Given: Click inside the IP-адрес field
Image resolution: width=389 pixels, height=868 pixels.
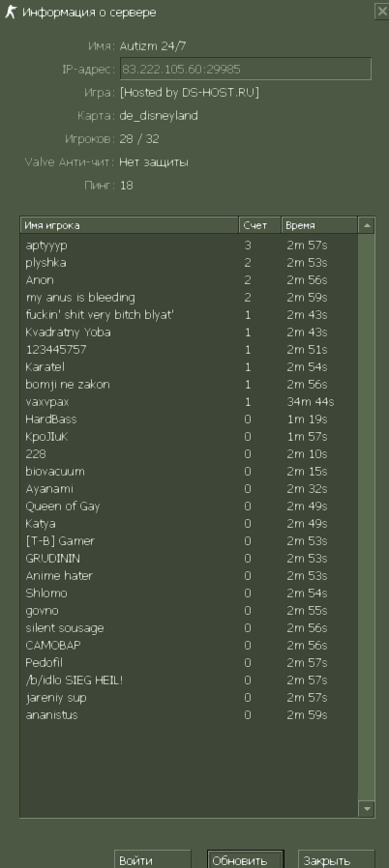Looking at the screenshot, I should pos(246,70).
